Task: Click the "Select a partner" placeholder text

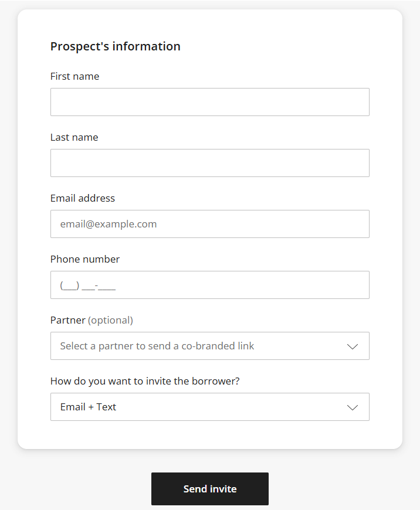Action: tap(157, 346)
